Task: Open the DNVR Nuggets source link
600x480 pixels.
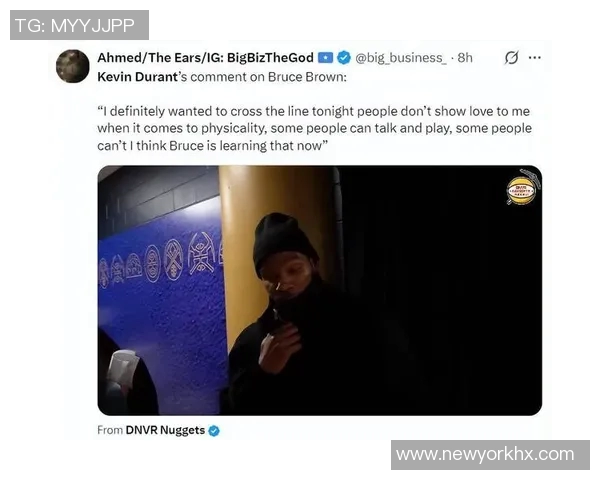Action: pyautogui.click(x=165, y=430)
